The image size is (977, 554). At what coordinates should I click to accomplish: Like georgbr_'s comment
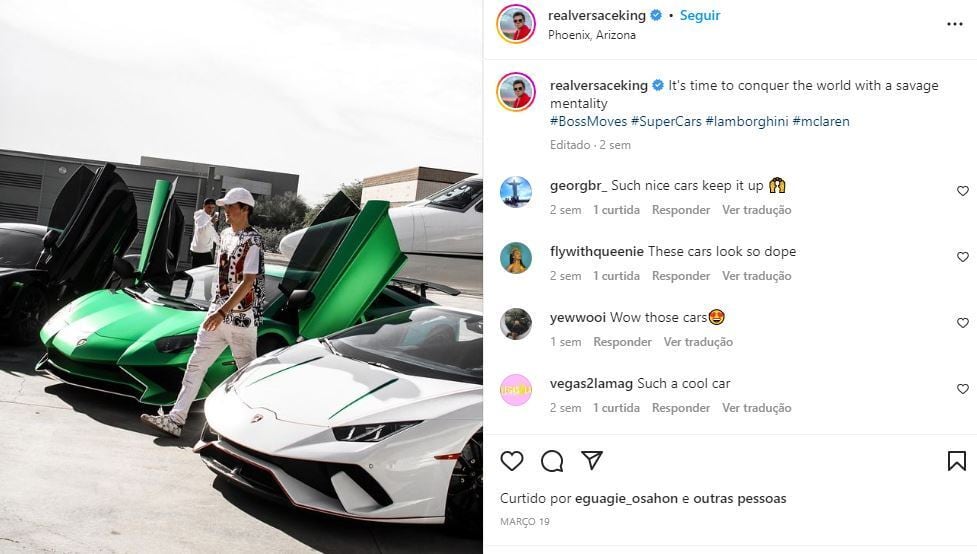coord(962,191)
